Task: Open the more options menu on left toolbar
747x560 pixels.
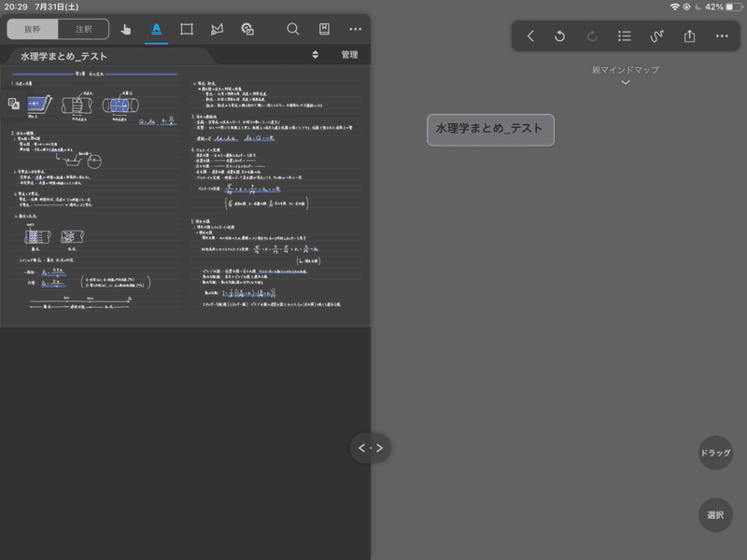Action: (x=355, y=29)
